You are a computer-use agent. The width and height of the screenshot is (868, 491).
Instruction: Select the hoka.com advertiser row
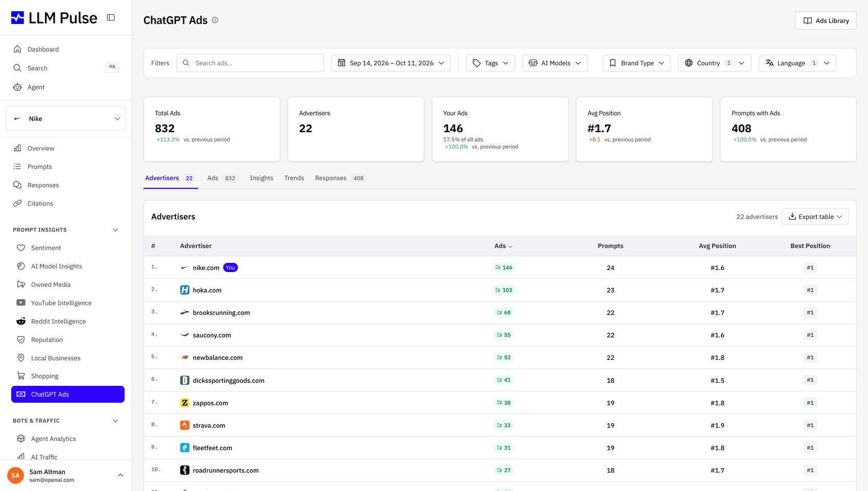coord(500,290)
